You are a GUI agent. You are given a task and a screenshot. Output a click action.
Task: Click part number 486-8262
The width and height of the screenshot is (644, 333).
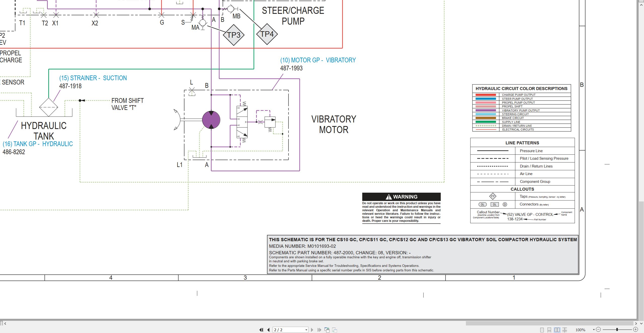click(14, 152)
